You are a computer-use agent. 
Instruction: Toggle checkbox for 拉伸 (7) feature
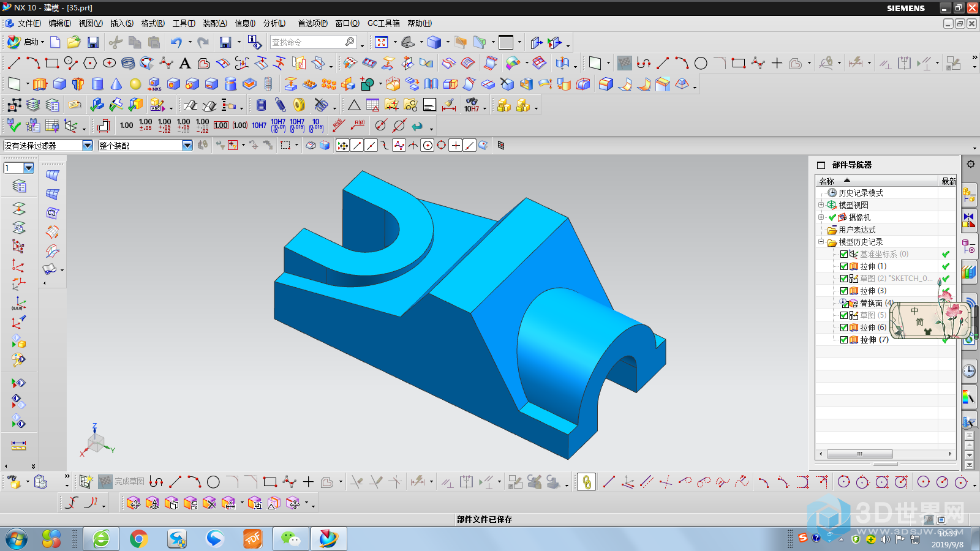click(x=844, y=340)
